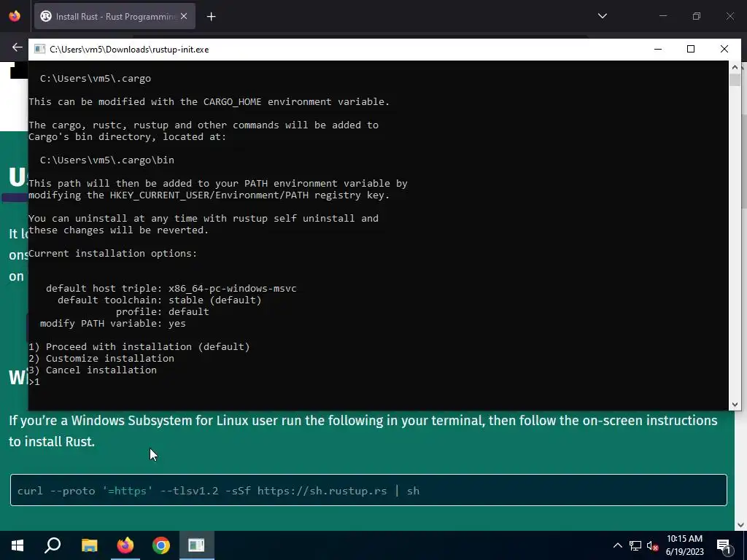Image resolution: width=747 pixels, height=560 pixels.
Task: Open the clock showing 10:15 AM
Action: click(x=684, y=545)
